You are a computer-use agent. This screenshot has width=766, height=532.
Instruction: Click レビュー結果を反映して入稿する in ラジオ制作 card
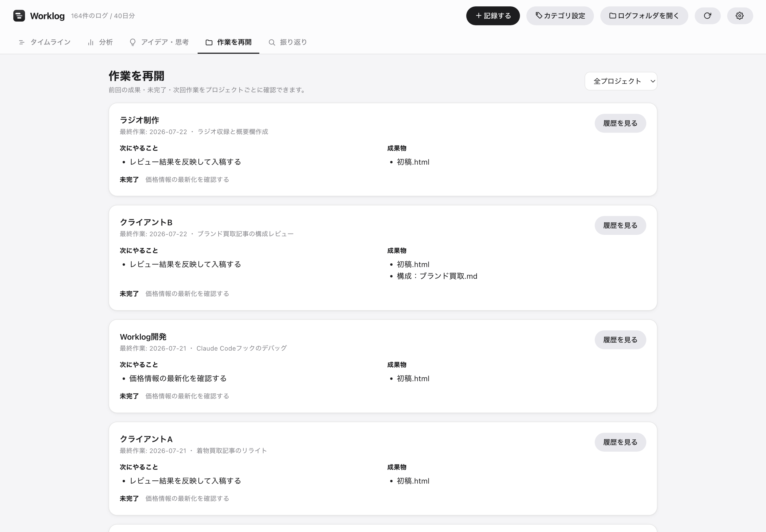coord(185,162)
